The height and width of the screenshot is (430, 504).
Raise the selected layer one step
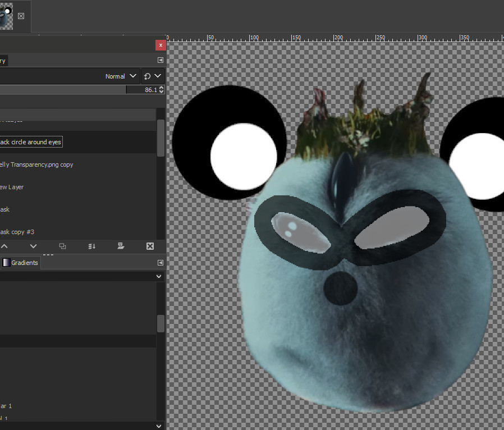point(4,246)
